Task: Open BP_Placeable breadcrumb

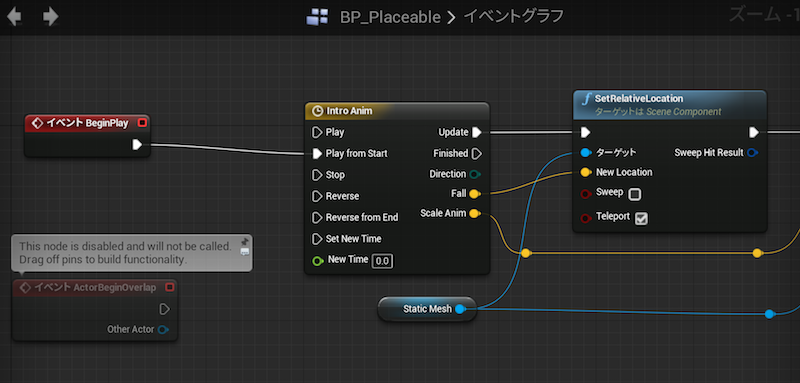Action: [390, 17]
